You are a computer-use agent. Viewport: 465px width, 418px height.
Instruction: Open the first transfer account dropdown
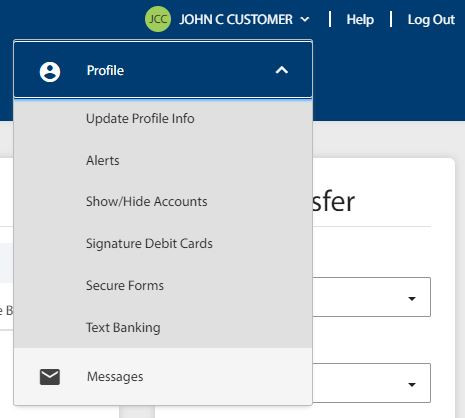tap(371, 297)
